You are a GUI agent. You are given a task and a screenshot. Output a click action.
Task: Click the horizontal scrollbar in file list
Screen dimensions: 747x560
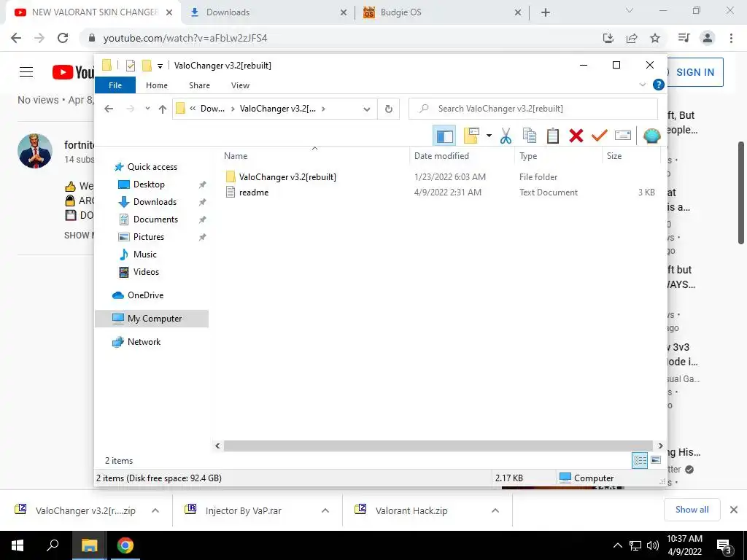coord(438,446)
